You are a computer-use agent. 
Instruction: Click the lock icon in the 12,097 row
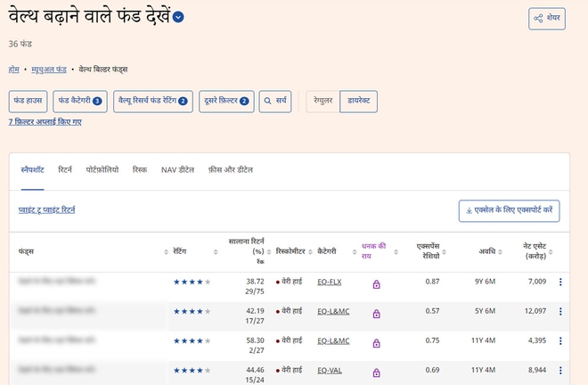pyautogui.click(x=376, y=314)
